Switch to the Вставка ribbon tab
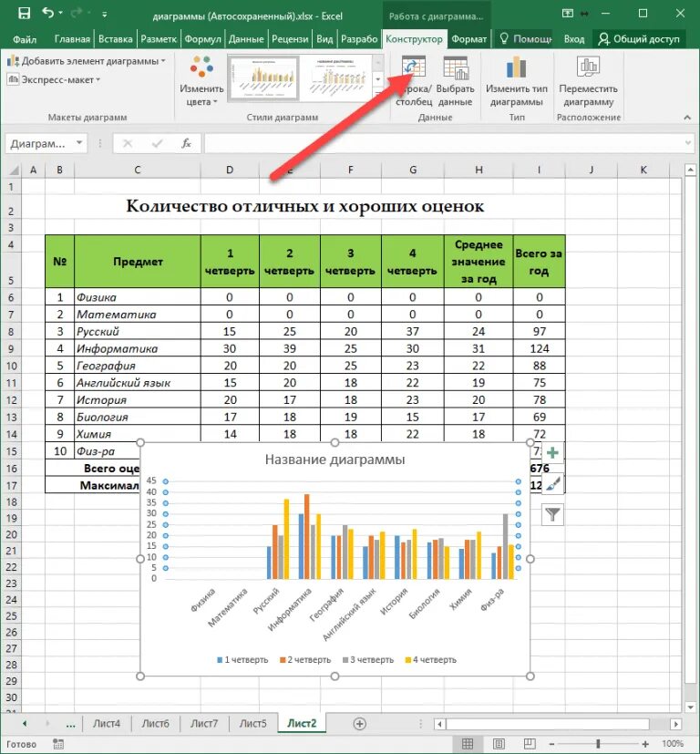 (x=116, y=39)
